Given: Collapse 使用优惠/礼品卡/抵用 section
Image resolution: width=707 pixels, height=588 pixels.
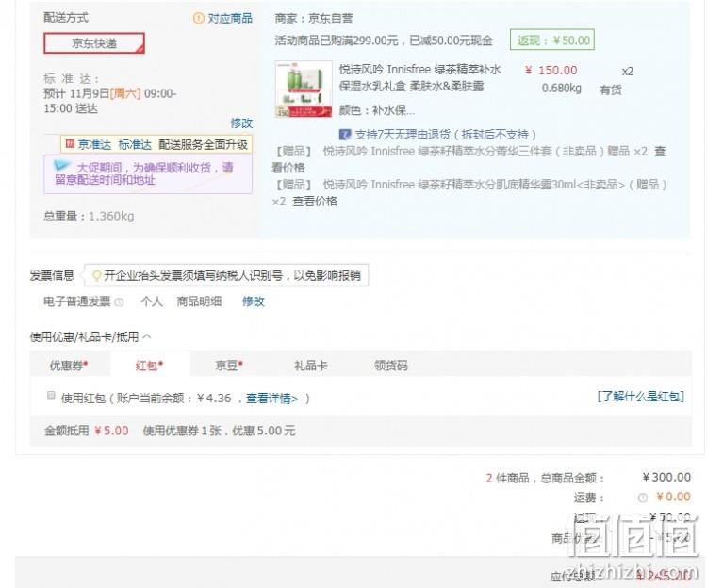Looking at the screenshot, I should click(x=147, y=336).
